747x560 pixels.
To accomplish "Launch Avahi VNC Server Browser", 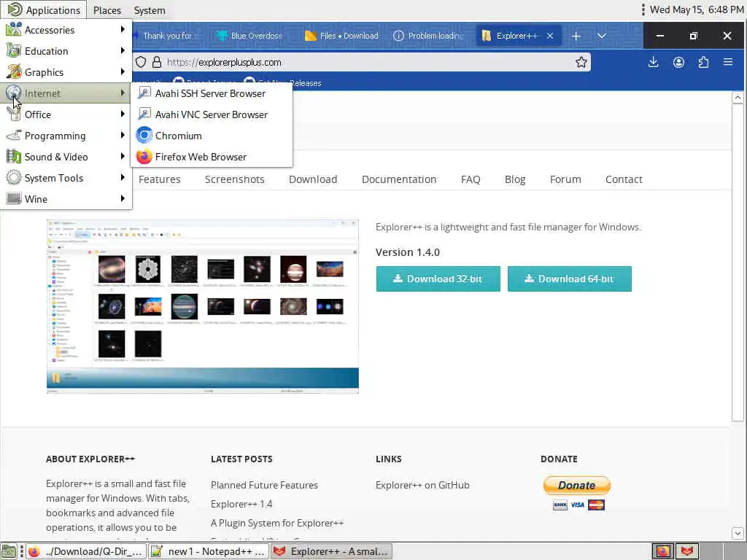I will pos(211,114).
